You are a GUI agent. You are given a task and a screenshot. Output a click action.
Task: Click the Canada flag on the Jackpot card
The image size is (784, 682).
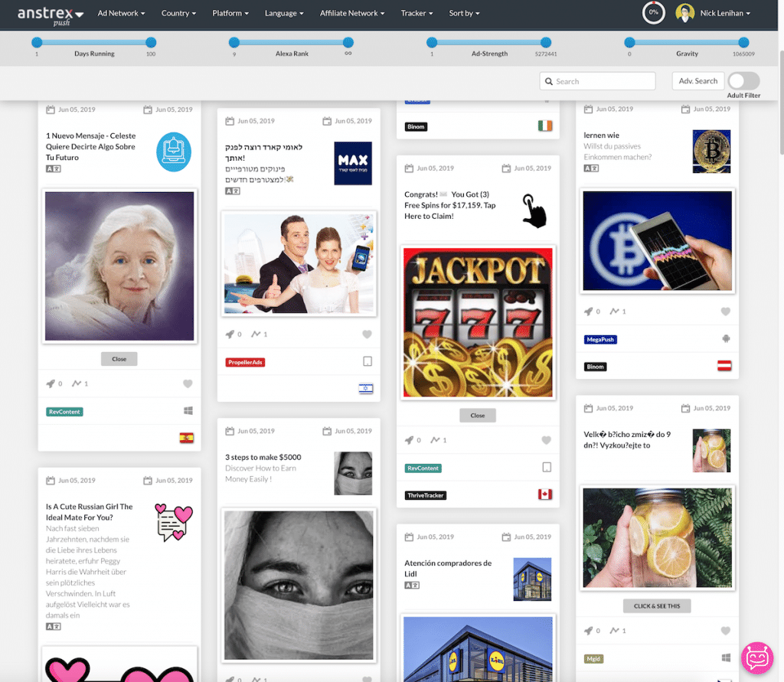pos(545,494)
